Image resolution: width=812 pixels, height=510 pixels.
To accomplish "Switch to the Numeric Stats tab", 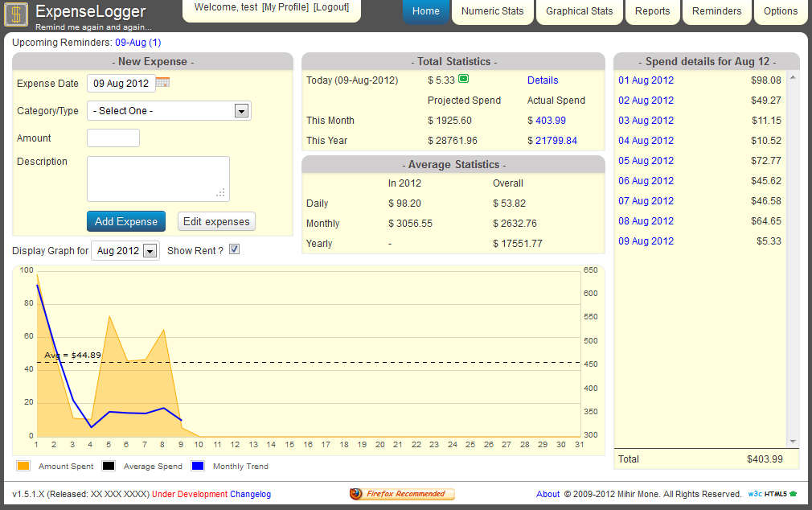I will (493, 11).
